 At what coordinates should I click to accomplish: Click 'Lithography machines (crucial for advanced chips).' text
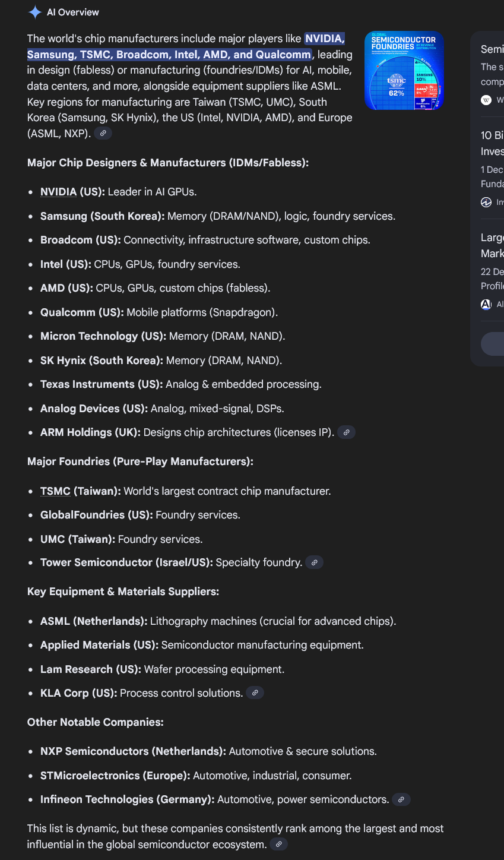(273, 621)
